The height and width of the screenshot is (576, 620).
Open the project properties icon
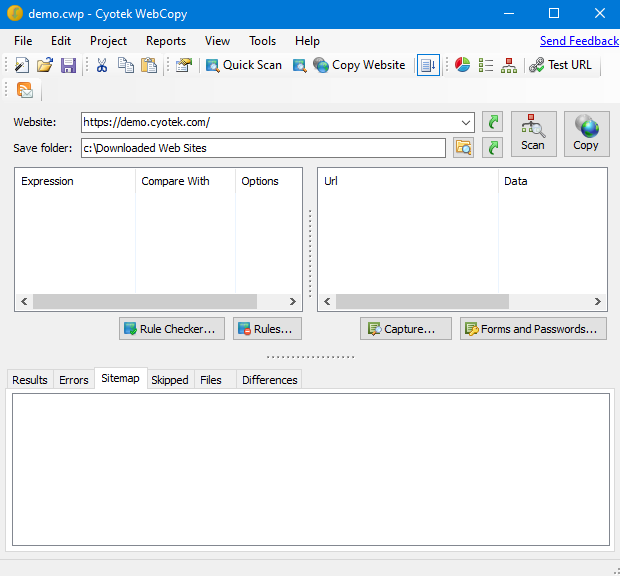click(x=184, y=65)
